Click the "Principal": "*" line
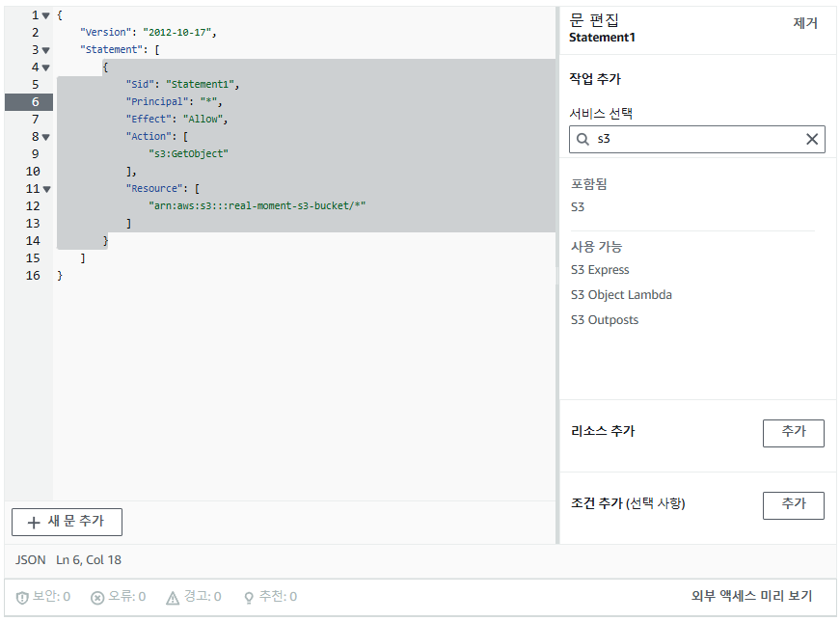Screen dimensions: 840x621 coord(175,102)
